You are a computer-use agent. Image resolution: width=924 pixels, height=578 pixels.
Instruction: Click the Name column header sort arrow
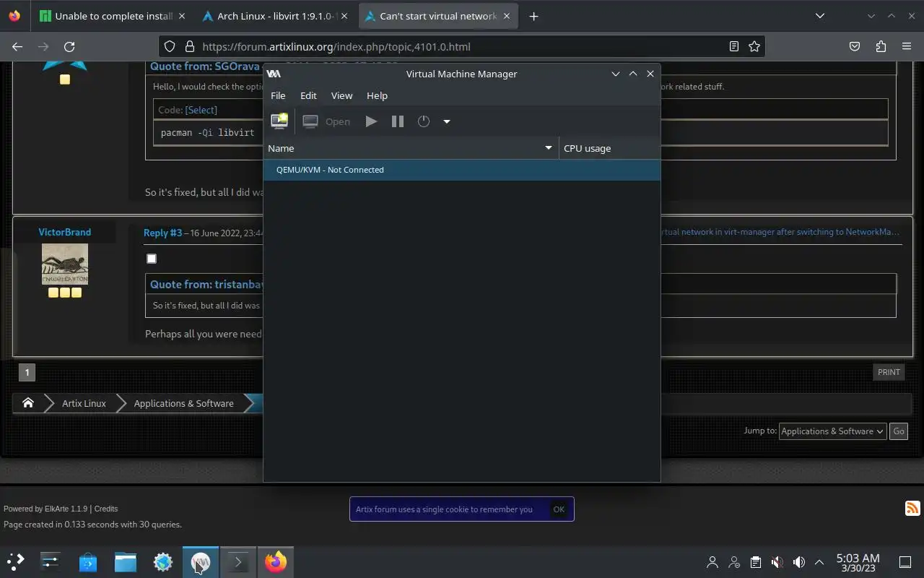coord(549,148)
